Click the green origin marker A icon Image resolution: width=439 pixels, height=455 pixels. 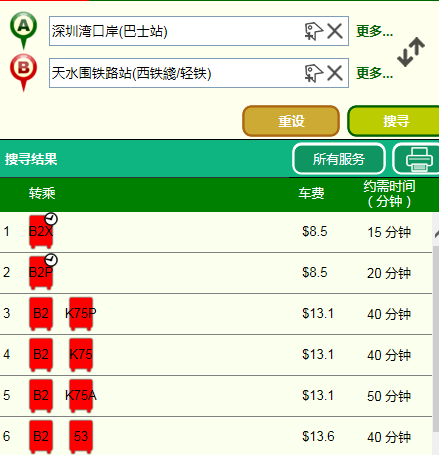click(23, 30)
